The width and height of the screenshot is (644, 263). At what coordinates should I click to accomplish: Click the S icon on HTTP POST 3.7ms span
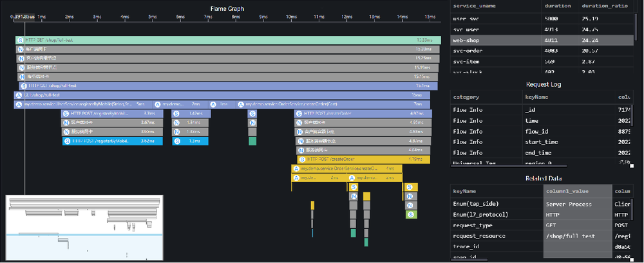[66, 113]
